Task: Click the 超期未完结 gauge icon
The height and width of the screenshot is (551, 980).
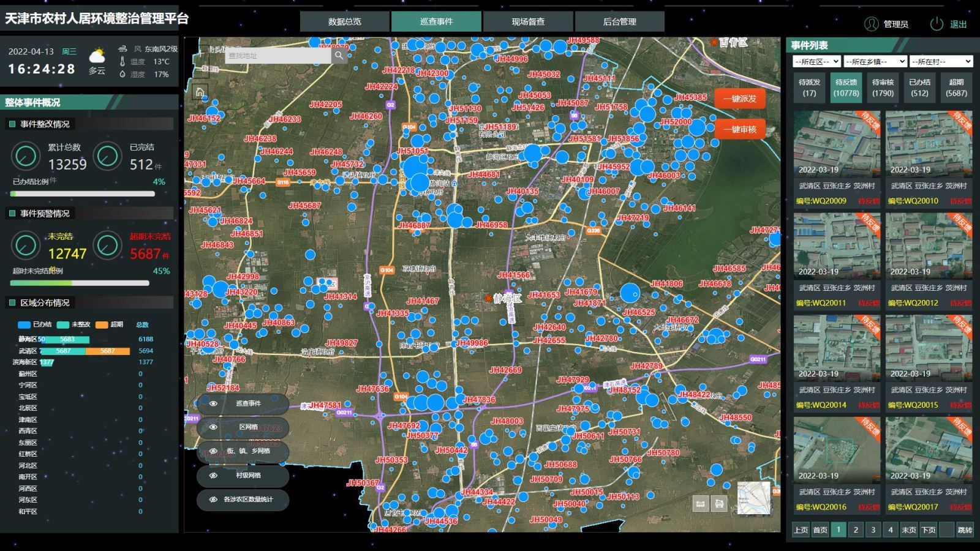Action: (x=107, y=246)
